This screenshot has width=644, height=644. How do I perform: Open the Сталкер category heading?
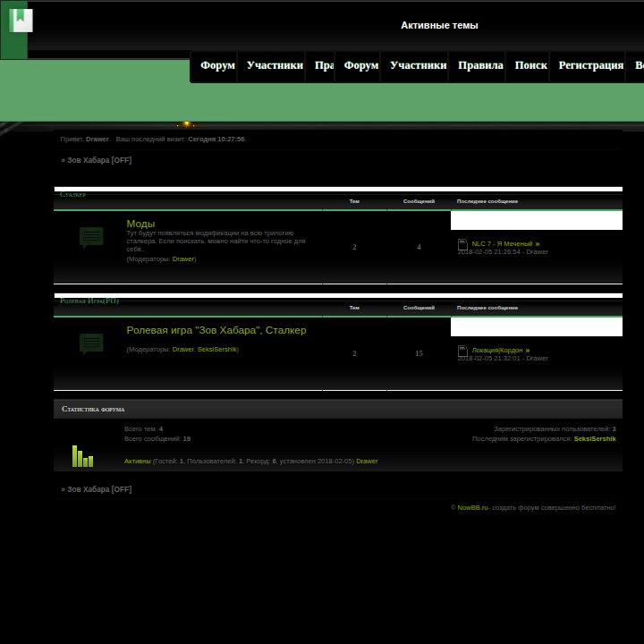pyautogui.click(x=72, y=195)
